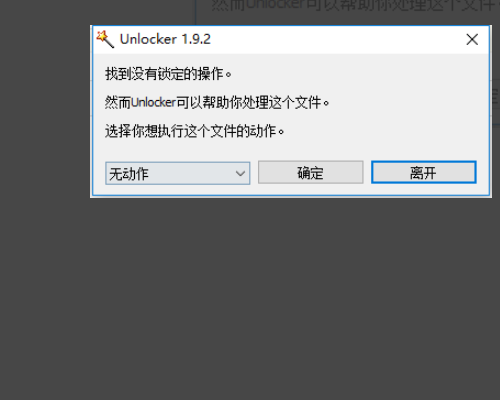
Task: Click the Unlocker magic wand icon
Action: pyautogui.click(x=105, y=39)
